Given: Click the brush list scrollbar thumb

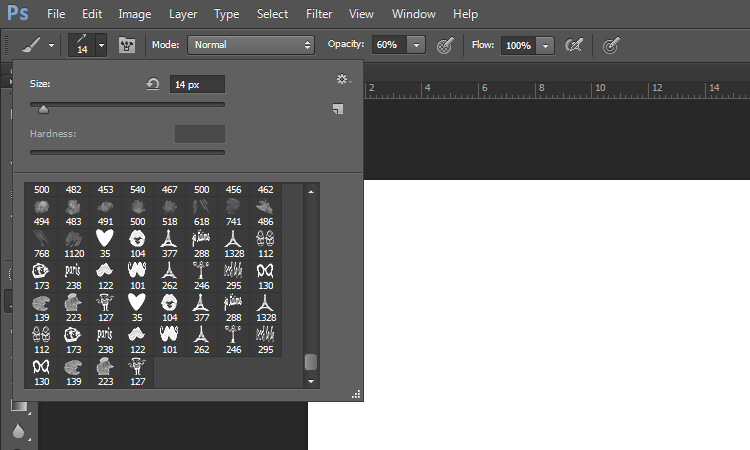Looking at the screenshot, I should click(x=311, y=362).
